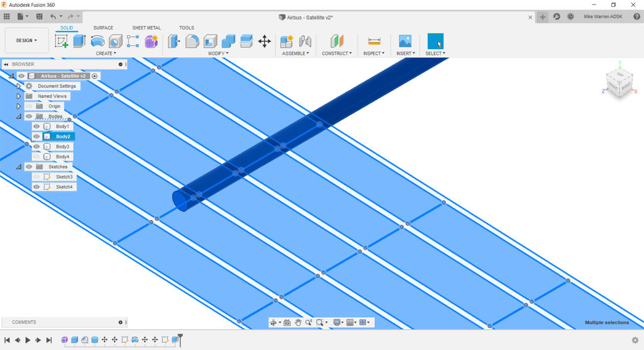The width and height of the screenshot is (644, 350).
Task: Switch to the SURFACE tab
Action: point(103,28)
